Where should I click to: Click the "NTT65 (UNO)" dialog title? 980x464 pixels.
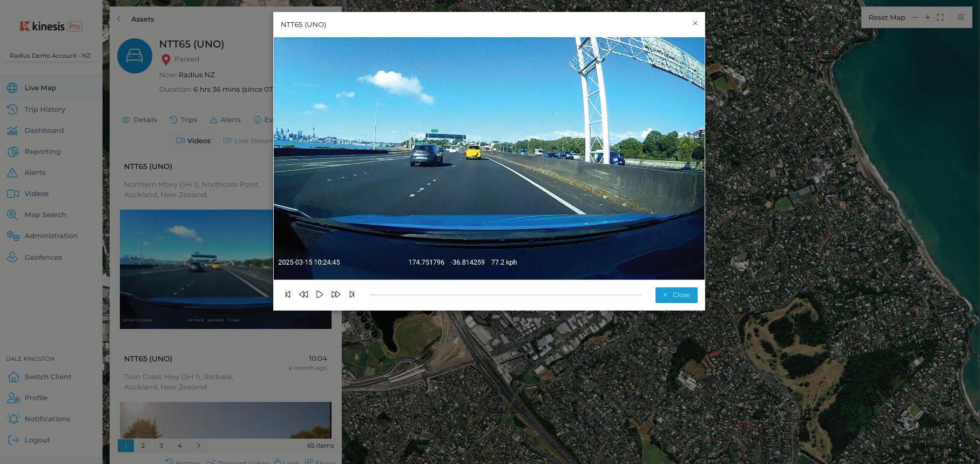click(x=303, y=25)
